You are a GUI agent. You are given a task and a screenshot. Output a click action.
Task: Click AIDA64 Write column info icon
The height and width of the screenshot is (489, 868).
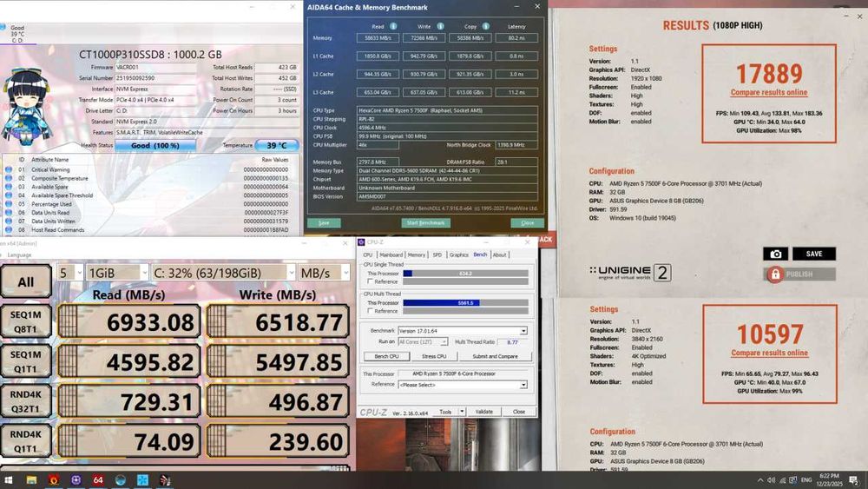click(x=440, y=26)
